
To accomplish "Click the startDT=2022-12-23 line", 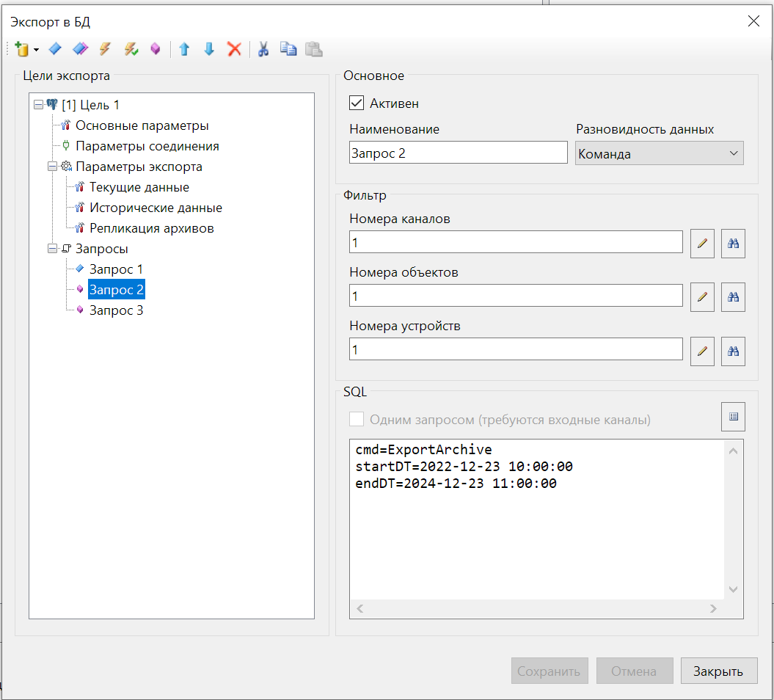I will click(464, 466).
